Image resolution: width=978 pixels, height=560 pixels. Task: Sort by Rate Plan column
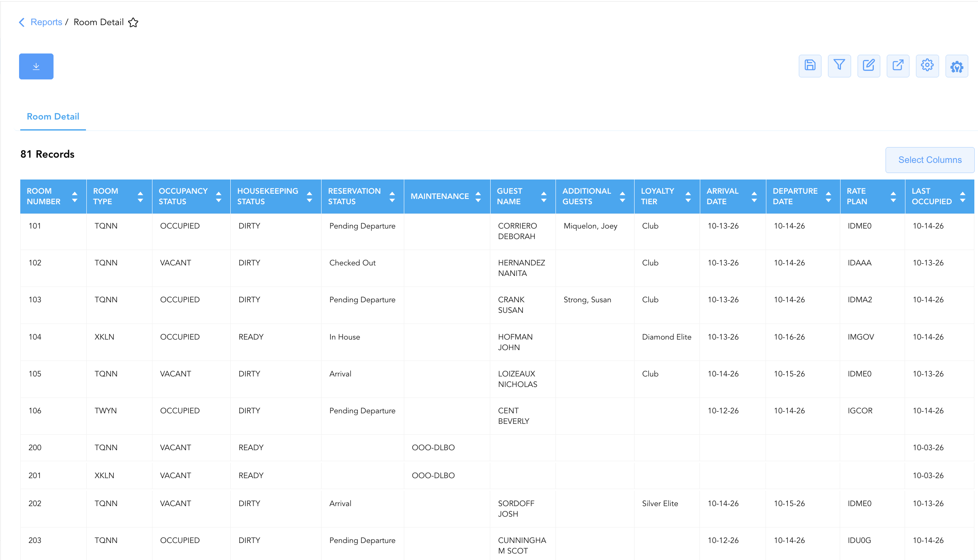[x=893, y=197]
